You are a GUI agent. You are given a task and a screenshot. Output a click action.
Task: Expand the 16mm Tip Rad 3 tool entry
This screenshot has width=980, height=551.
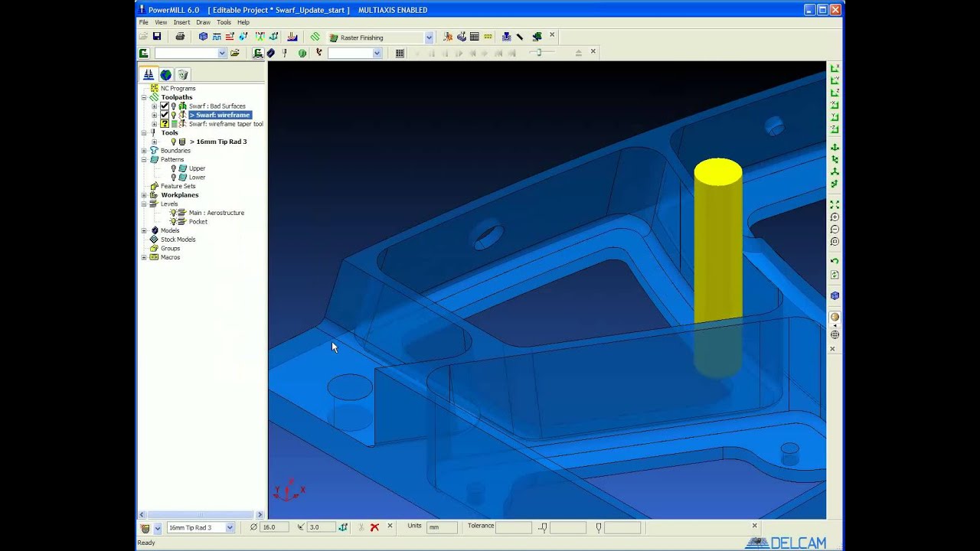click(x=154, y=142)
